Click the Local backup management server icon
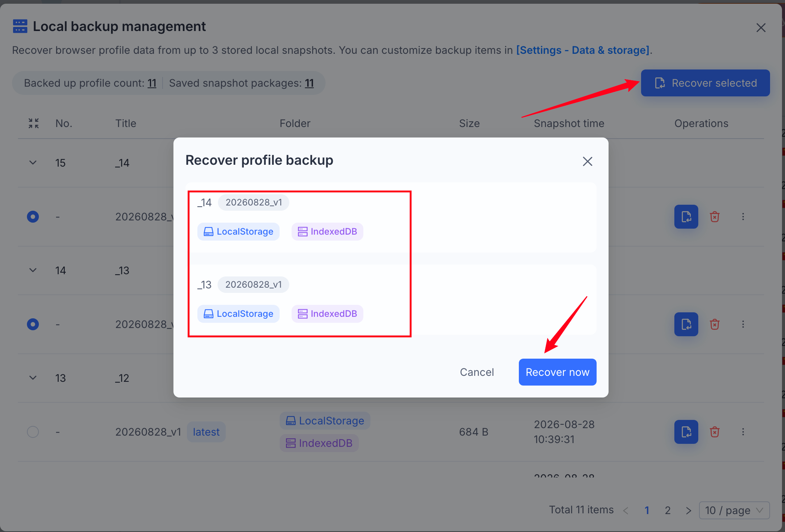This screenshot has width=785, height=532. 20,27
